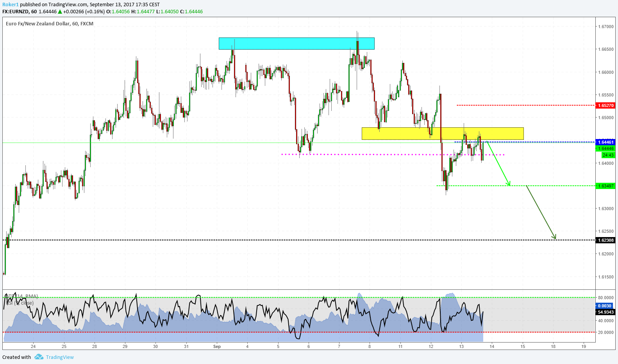This screenshot has height=364, width=618.
Task: Select the blue 1.64461 price label
Action: pyautogui.click(x=605, y=142)
